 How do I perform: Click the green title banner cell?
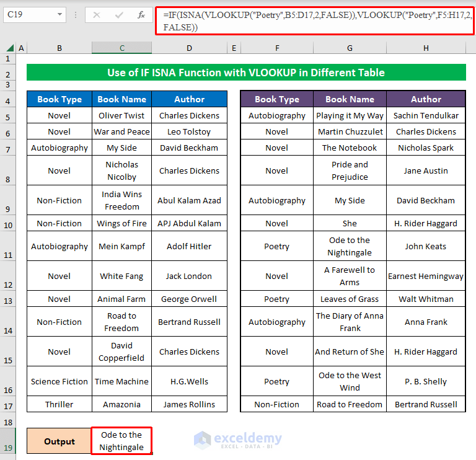click(246, 73)
